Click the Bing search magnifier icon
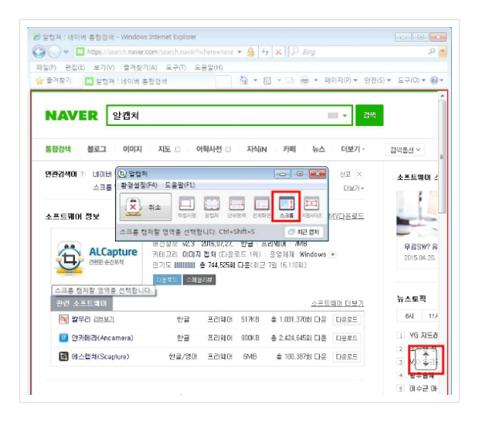Viewport: 479px width, 422px height. tap(432, 51)
